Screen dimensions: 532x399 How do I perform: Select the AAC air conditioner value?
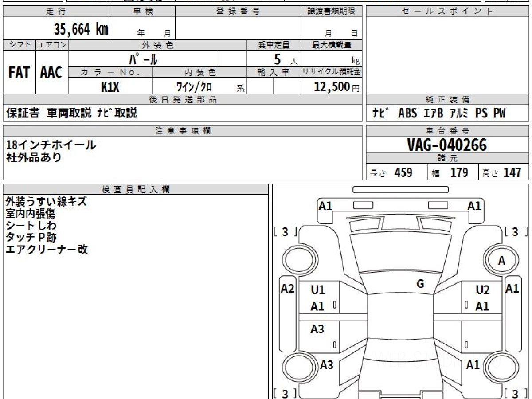(52, 72)
